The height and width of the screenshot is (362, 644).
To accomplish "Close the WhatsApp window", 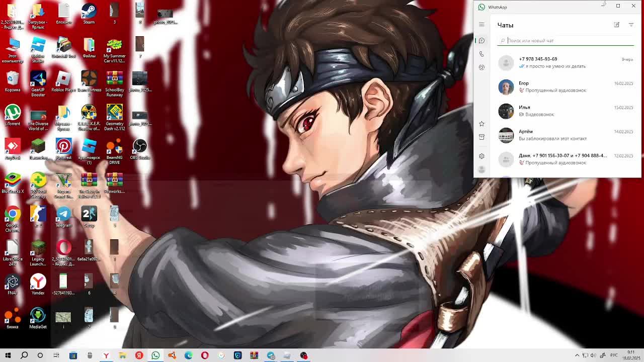I will (633, 6).
